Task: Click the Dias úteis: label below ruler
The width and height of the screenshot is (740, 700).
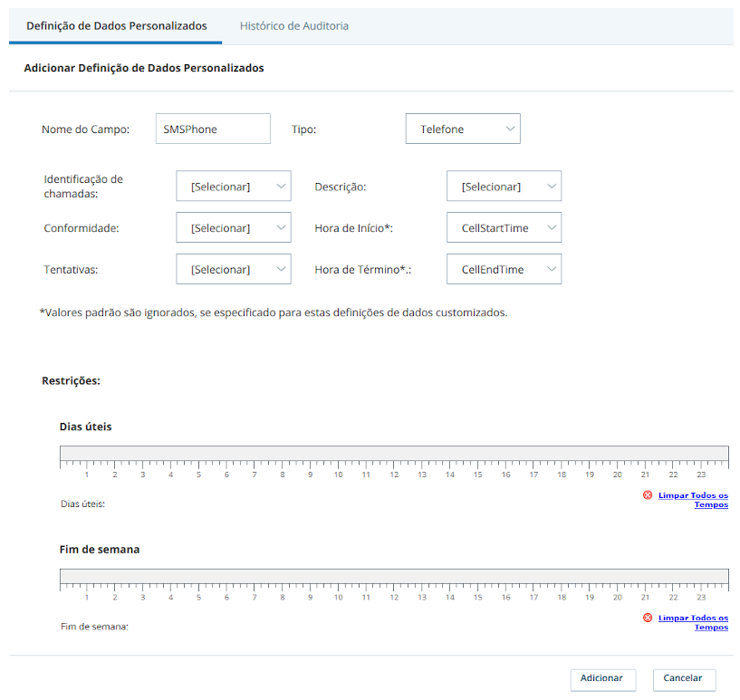Action: pos(82,503)
